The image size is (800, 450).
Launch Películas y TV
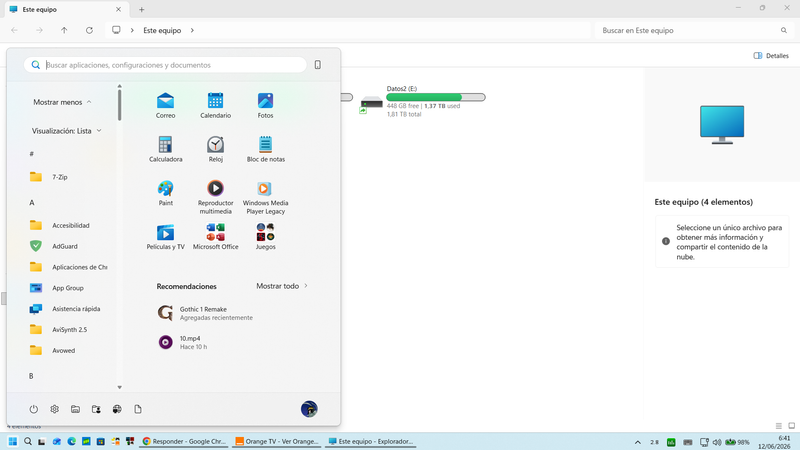tap(165, 237)
